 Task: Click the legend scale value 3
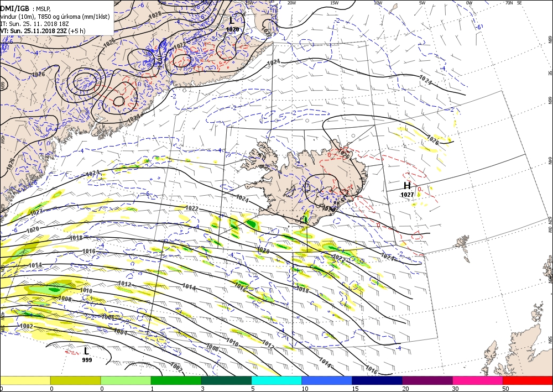tap(202, 389)
